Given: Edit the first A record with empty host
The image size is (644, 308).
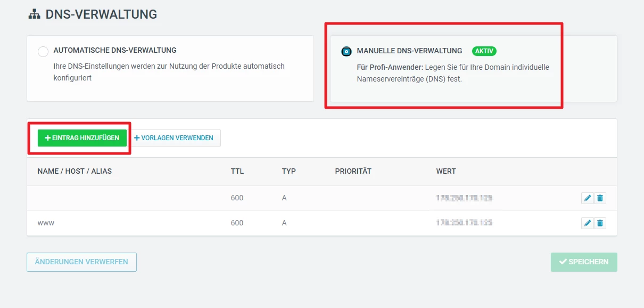Looking at the screenshot, I should pyautogui.click(x=587, y=198).
